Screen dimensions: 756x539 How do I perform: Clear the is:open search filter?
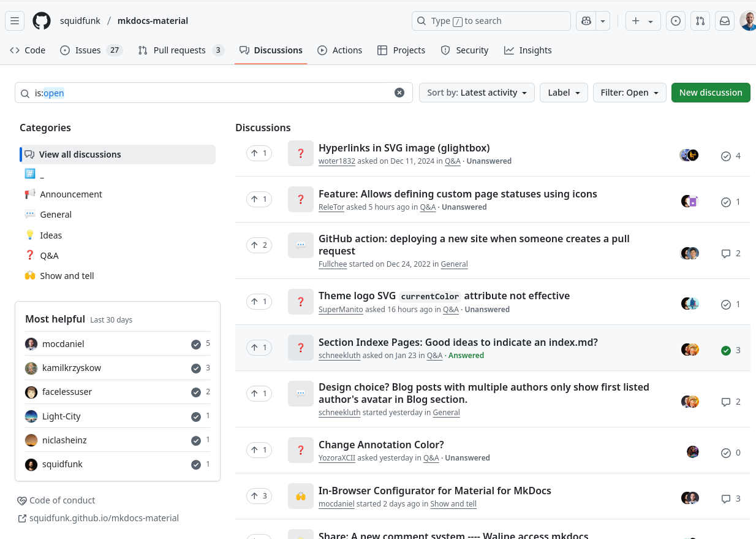(x=399, y=93)
